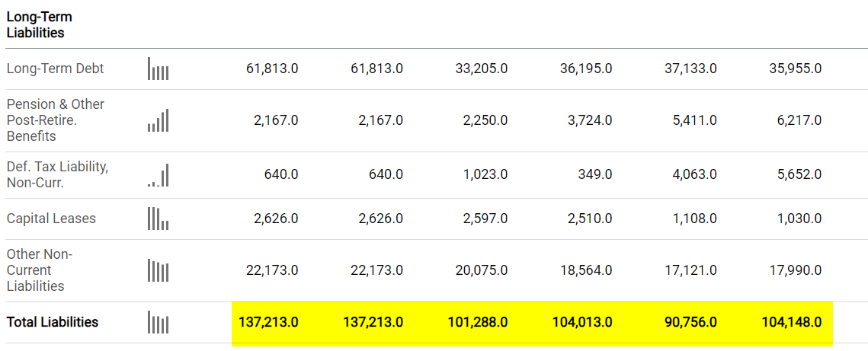
Task: Select the Other Non-Current Liabilities label
Action: pyautogui.click(x=40, y=270)
